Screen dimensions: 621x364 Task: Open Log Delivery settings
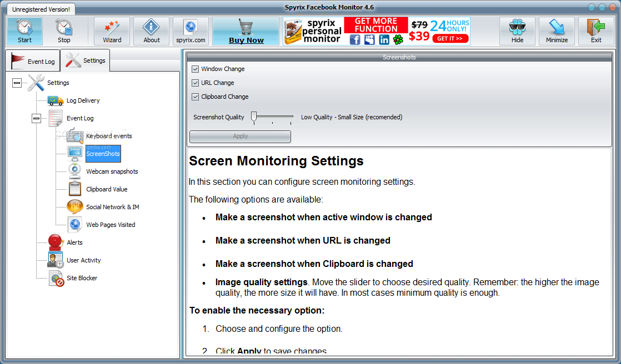tap(83, 100)
